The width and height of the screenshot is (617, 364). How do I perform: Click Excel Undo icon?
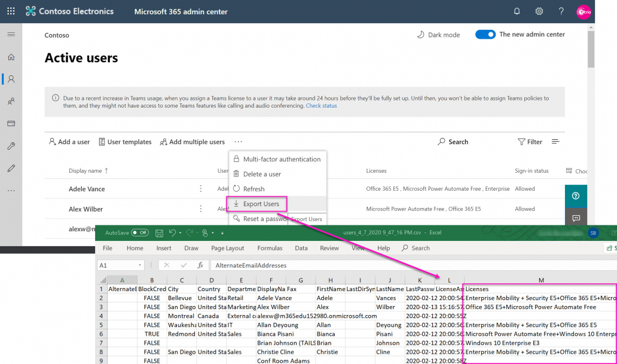172,233
